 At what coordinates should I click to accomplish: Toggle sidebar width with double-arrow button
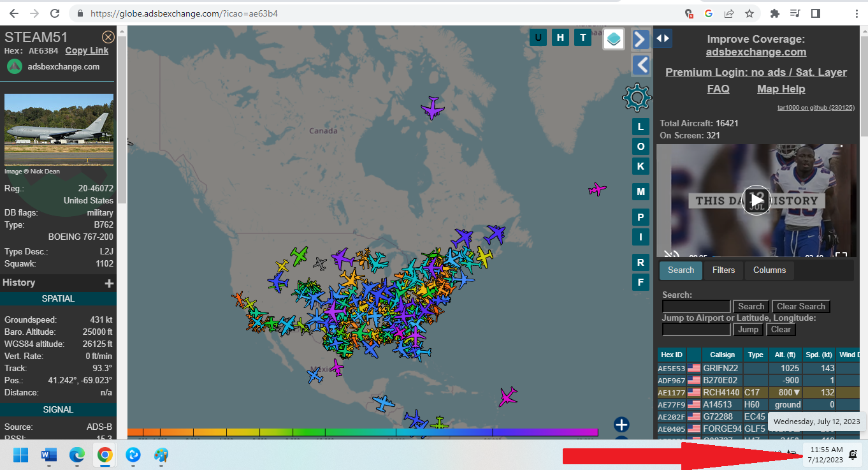click(663, 38)
